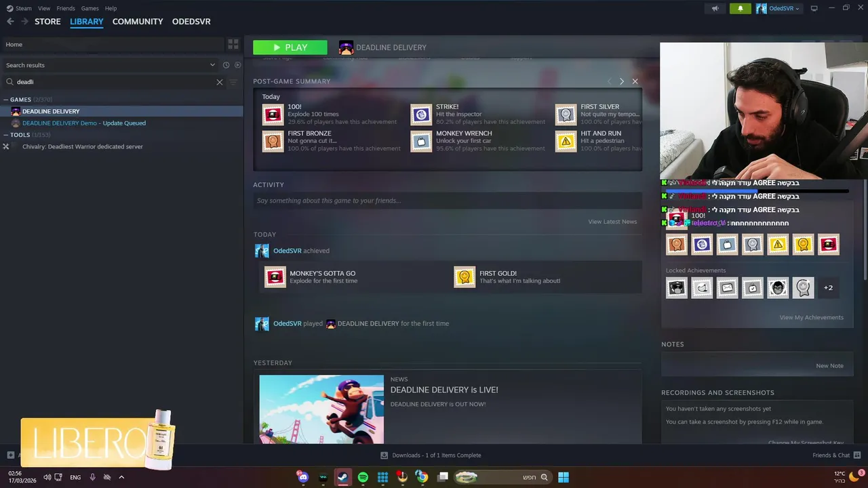Show the +2 more locked achievements
This screenshot has width=868, height=488.
pyautogui.click(x=828, y=287)
